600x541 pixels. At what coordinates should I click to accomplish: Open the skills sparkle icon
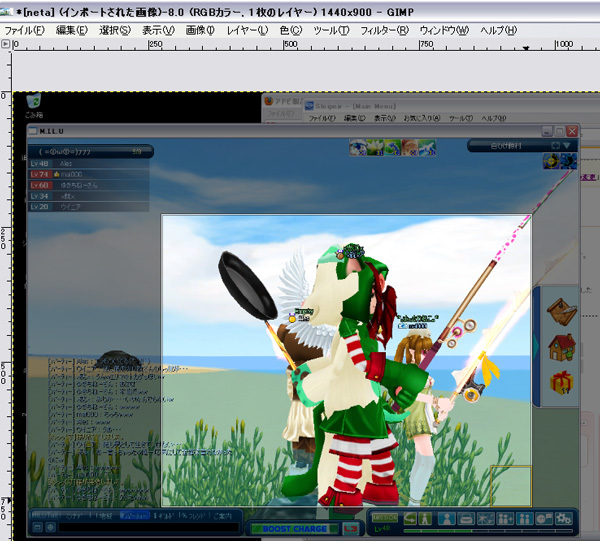pos(485,519)
